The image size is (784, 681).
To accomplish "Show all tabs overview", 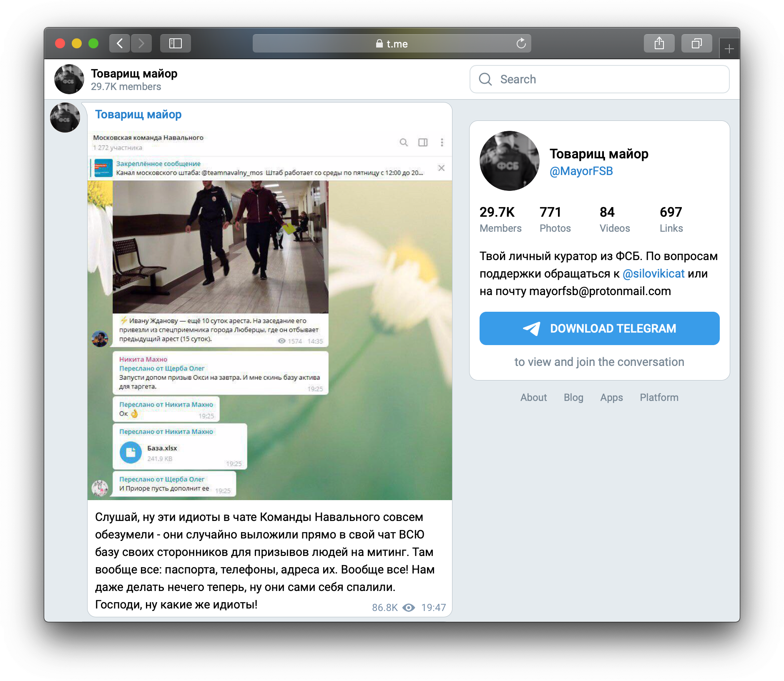I will pyautogui.click(x=696, y=43).
